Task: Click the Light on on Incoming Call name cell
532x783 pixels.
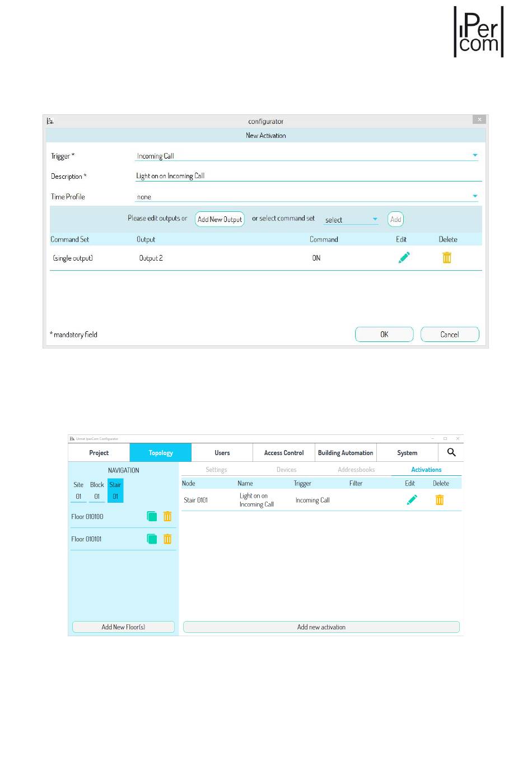Action: tap(256, 500)
